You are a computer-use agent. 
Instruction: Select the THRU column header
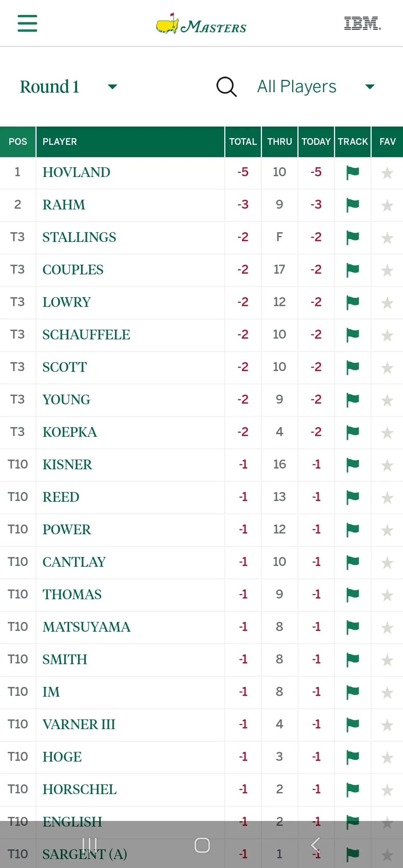click(279, 142)
